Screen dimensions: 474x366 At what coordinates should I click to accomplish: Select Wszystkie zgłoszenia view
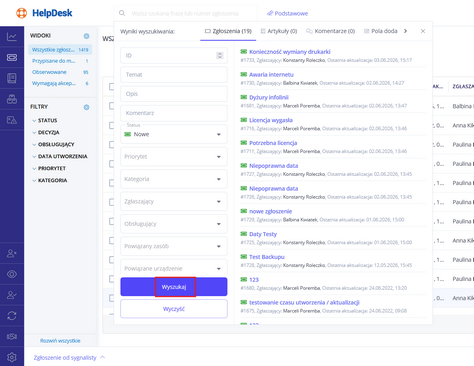(60, 50)
